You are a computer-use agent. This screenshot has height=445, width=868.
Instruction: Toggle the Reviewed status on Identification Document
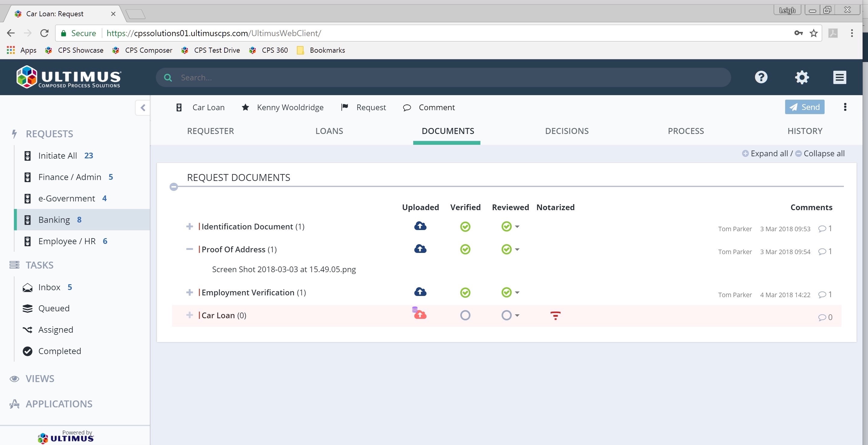pyautogui.click(x=506, y=226)
